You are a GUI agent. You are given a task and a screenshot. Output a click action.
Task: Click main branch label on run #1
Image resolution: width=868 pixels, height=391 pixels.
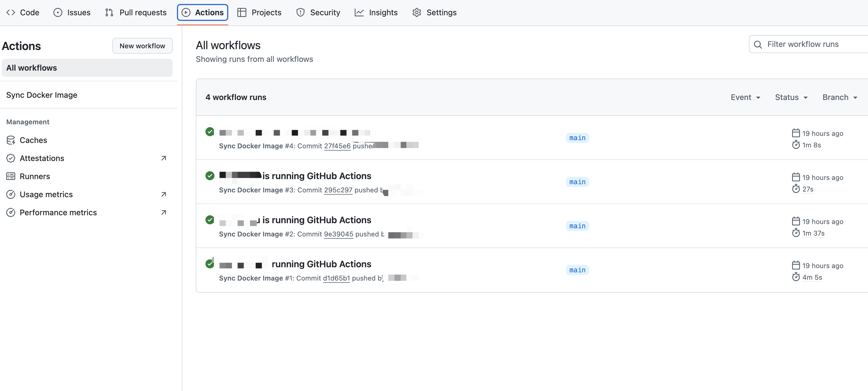pos(577,270)
